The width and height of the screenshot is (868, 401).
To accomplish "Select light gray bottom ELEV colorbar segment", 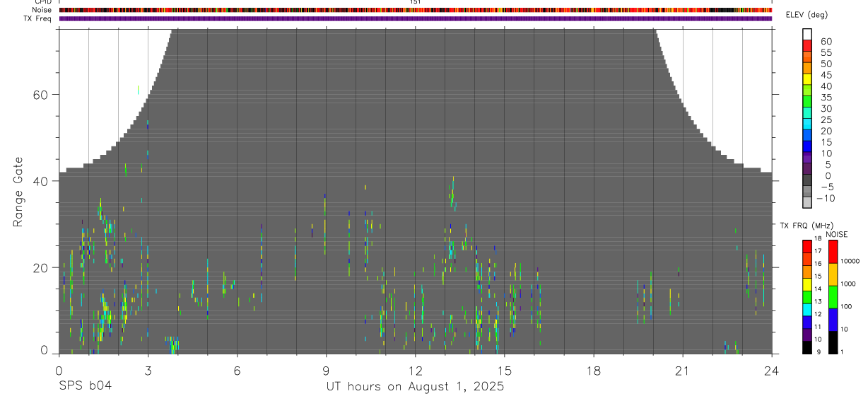I will (x=807, y=202).
